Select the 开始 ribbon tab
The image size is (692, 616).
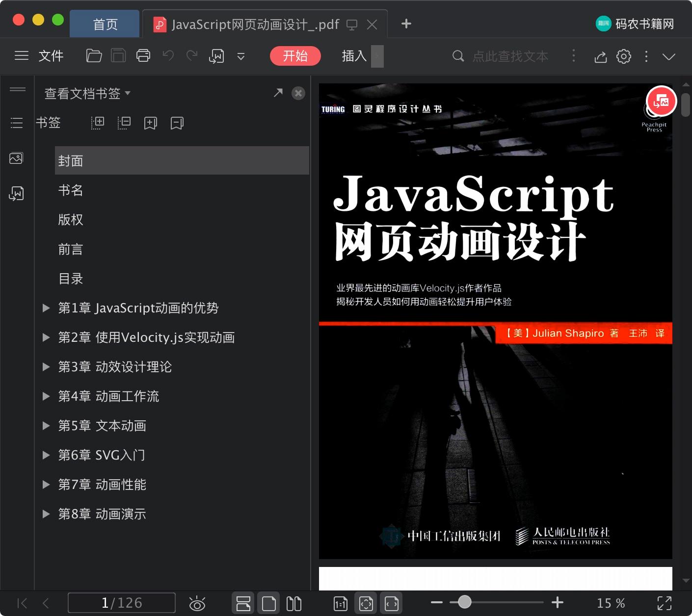tap(295, 56)
